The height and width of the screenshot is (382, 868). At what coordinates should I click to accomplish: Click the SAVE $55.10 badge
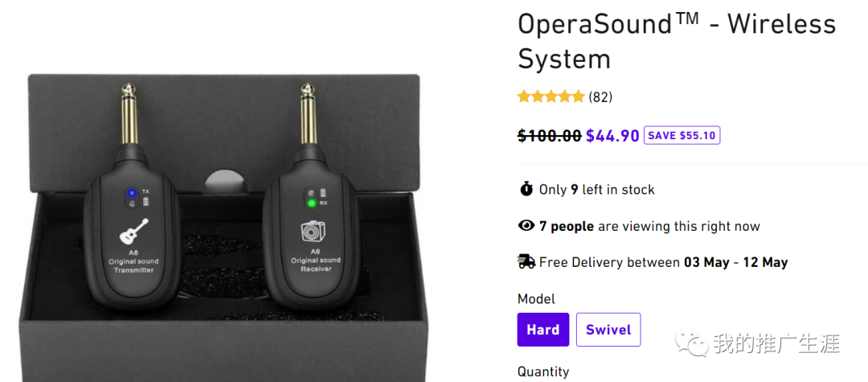(x=682, y=135)
